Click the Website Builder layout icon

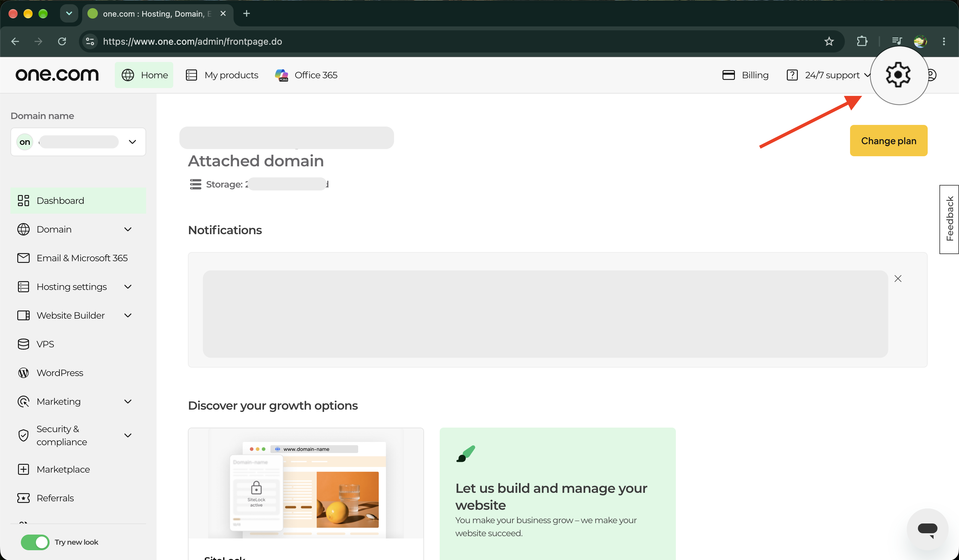pyautogui.click(x=23, y=315)
